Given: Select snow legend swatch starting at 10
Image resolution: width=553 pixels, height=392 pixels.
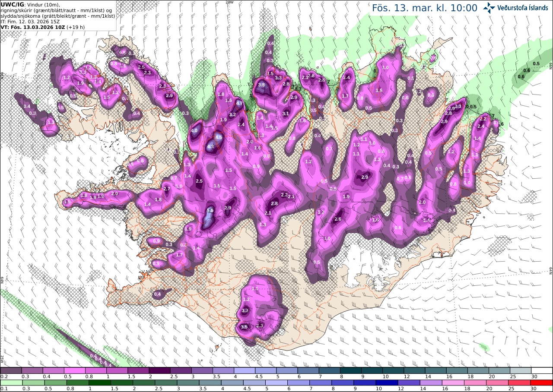Looking at the screenshot, I should [393, 370].
